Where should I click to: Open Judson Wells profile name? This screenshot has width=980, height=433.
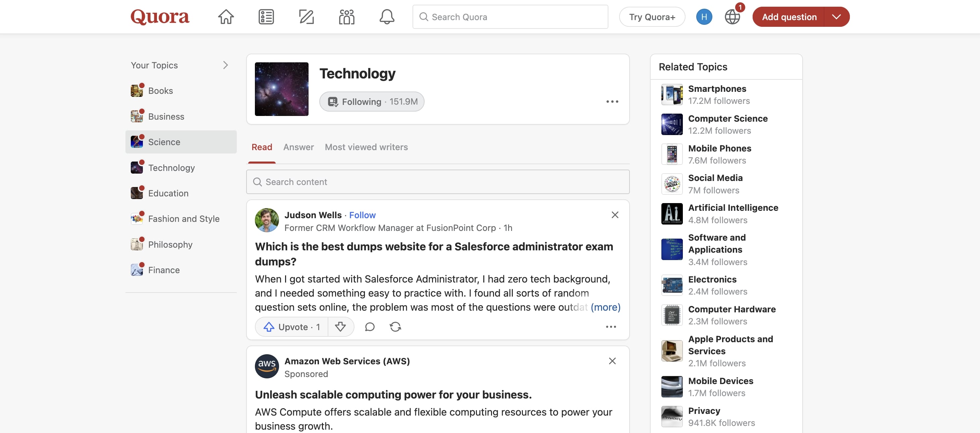point(313,215)
